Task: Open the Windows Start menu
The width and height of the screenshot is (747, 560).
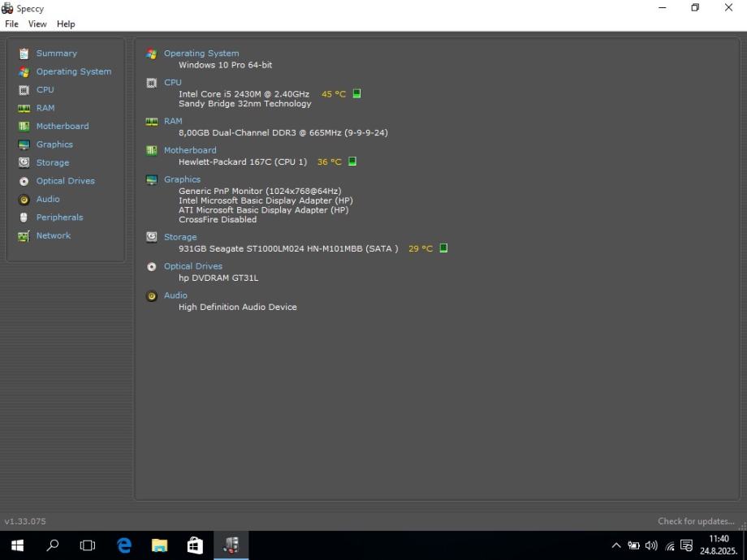Action: point(17,545)
